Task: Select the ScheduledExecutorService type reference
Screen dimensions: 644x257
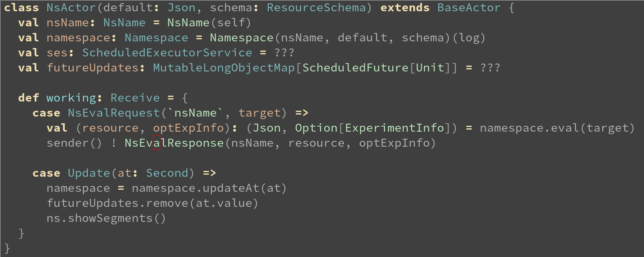Action: (x=167, y=53)
